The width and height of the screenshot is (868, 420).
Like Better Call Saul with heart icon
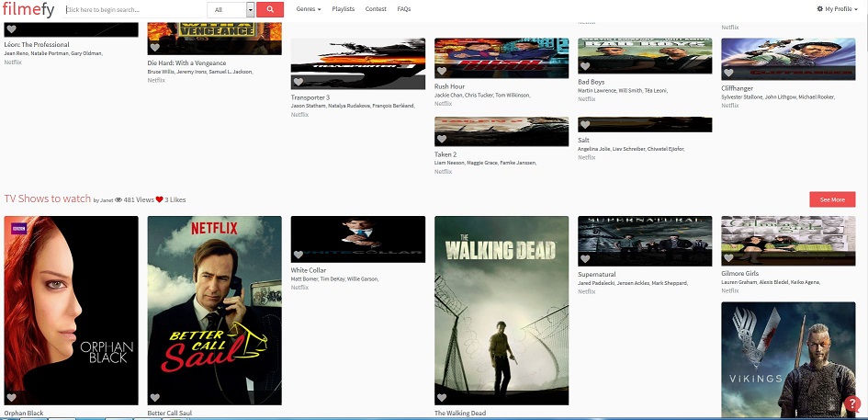155,397
